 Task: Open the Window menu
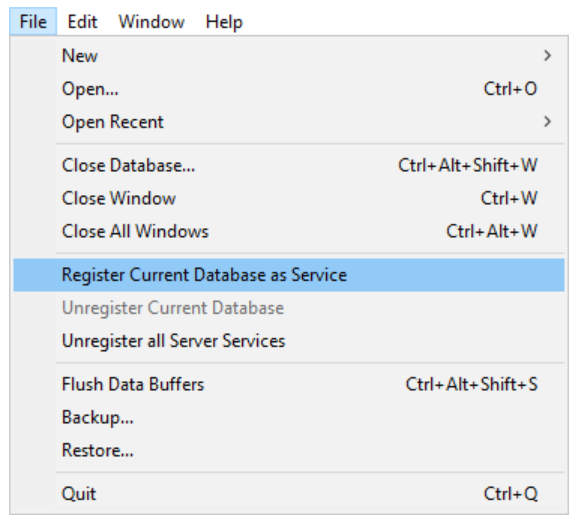click(151, 21)
